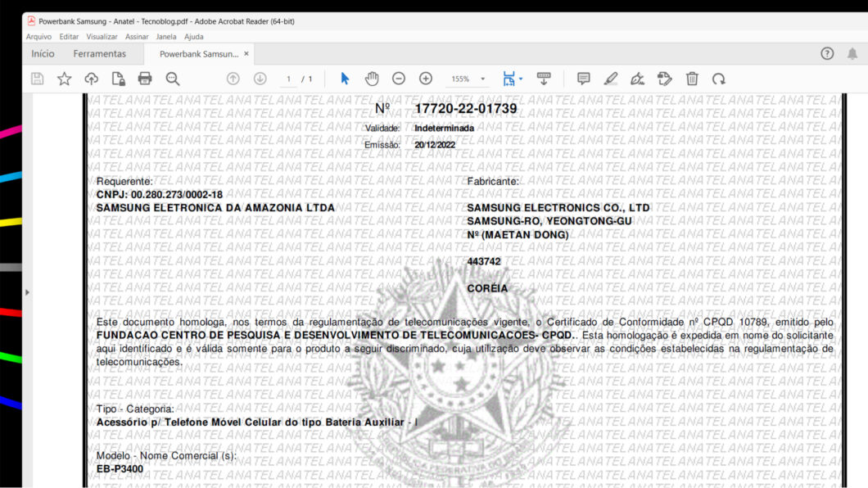Click the Adobe Acrobat PDF title bar icon
This screenshot has height=488, width=868.
32,21
